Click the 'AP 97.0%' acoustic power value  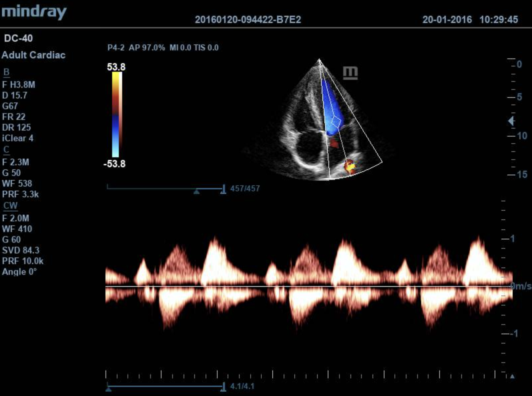point(147,48)
